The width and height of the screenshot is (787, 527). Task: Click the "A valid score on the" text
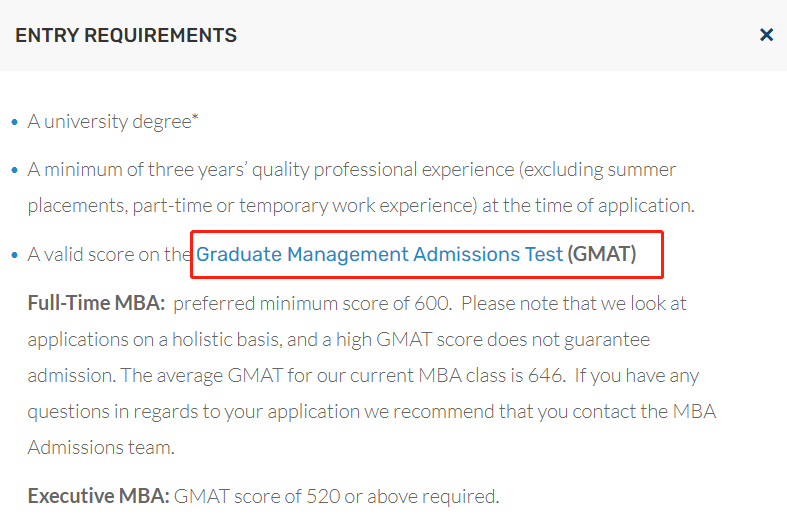click(109, 254)
